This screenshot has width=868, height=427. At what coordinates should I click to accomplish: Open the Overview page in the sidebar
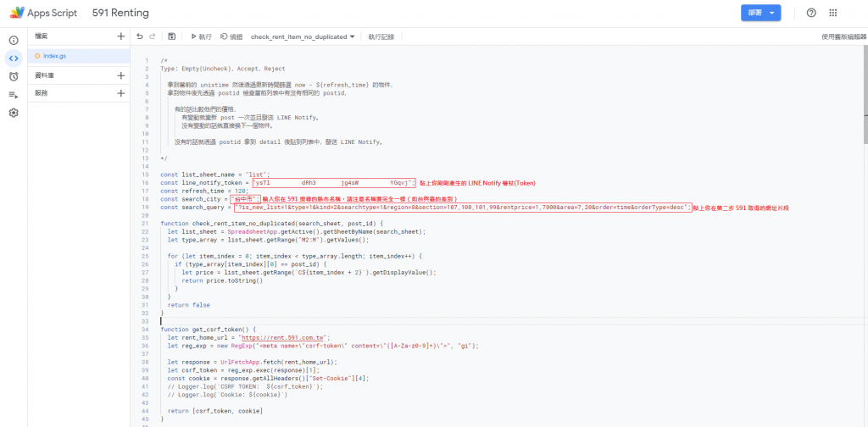14,41
